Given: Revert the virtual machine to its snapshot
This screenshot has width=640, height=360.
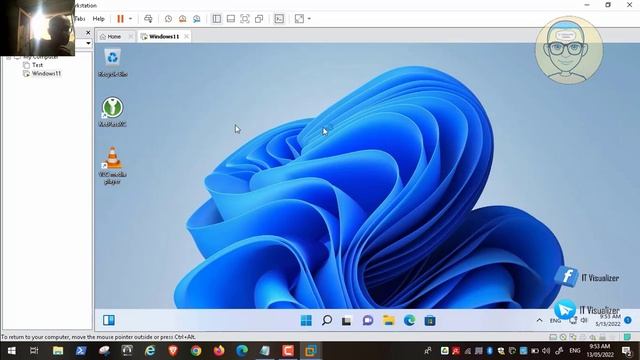Looking at the screenshot, I should 182,19.
